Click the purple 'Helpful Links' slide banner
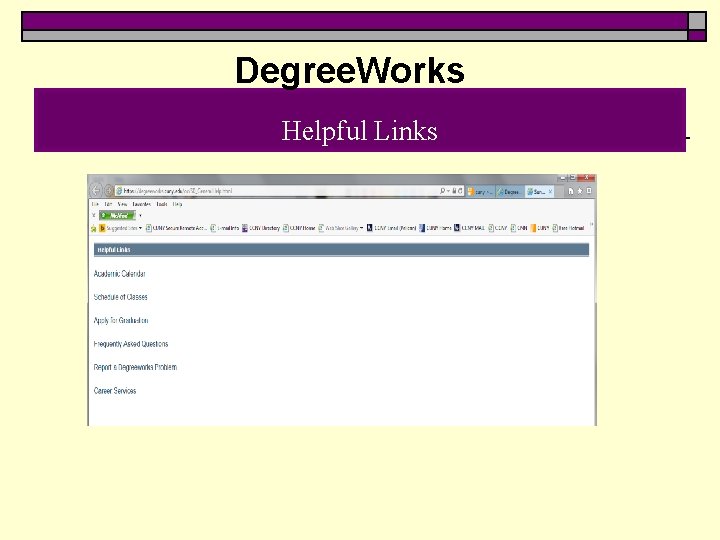Viewport: 720px width, 540px height. (x=360, y=120)
